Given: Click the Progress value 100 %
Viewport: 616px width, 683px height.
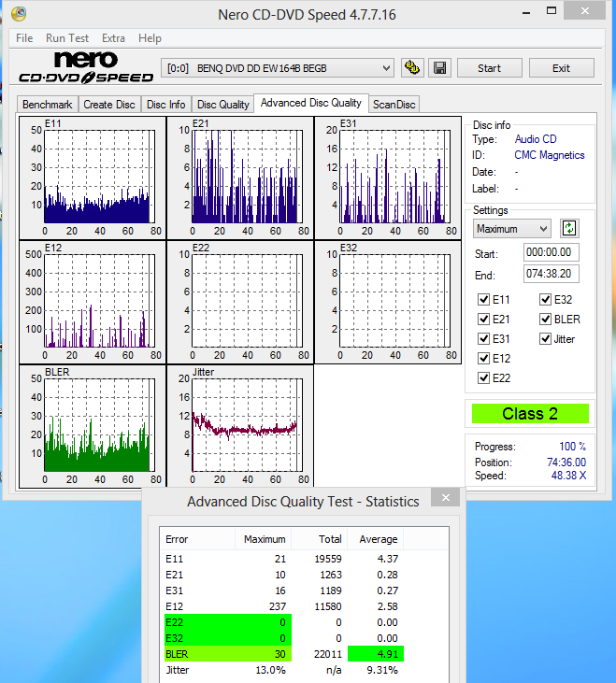Looking at the screenshot, I should (572, 447).
